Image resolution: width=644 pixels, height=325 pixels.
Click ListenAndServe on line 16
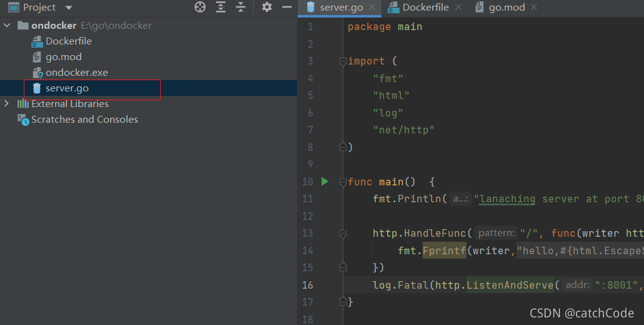click(x=510, y=285)
